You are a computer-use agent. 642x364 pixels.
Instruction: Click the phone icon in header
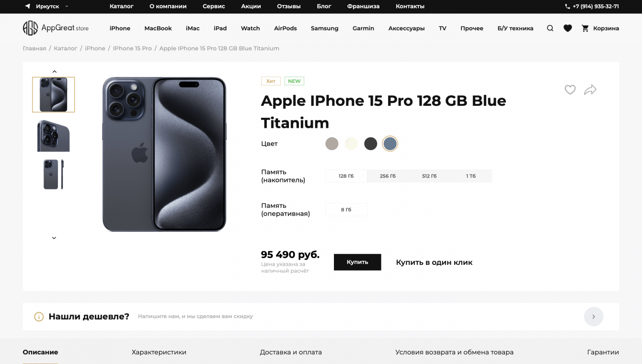pos(568,7)
